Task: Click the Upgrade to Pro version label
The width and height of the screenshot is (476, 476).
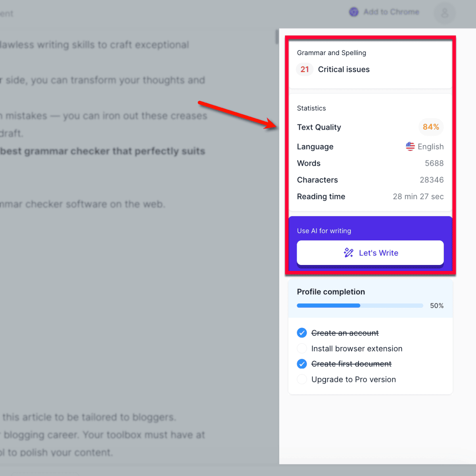Action: click(x=353, y=380)
